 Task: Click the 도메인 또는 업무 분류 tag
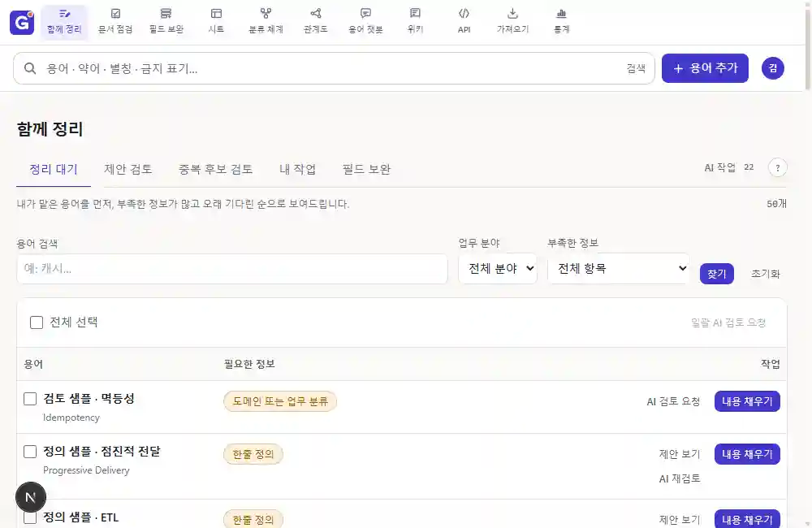(280, 401)
